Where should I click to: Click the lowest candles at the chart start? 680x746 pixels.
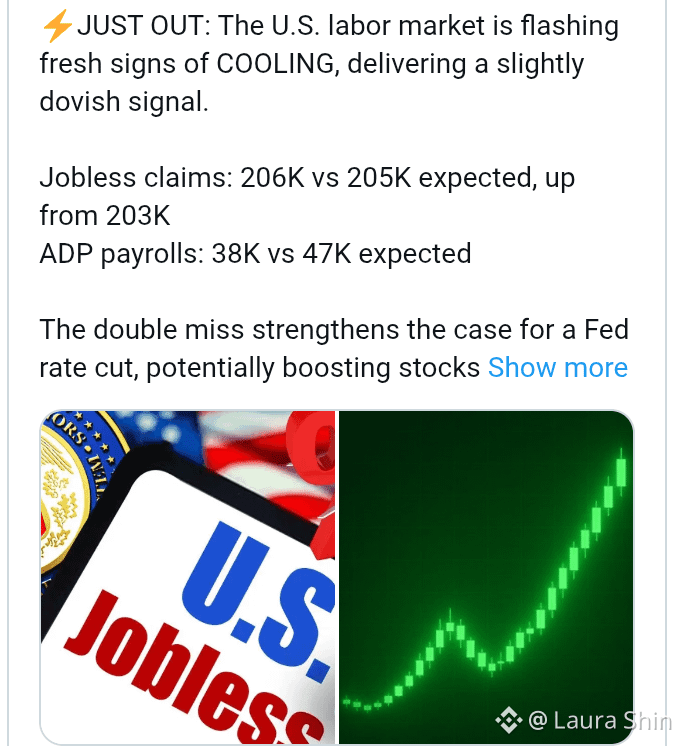(x=362, y=704)
